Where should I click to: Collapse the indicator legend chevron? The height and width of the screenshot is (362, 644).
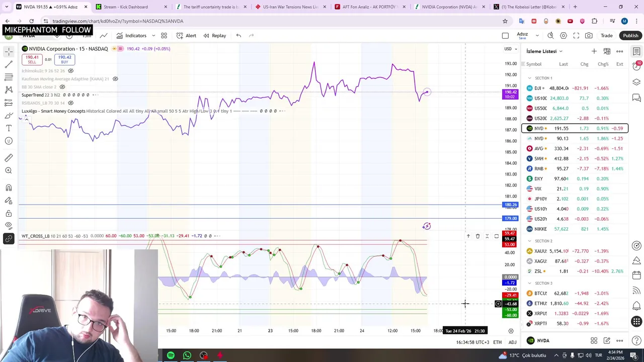click(26, 120)
